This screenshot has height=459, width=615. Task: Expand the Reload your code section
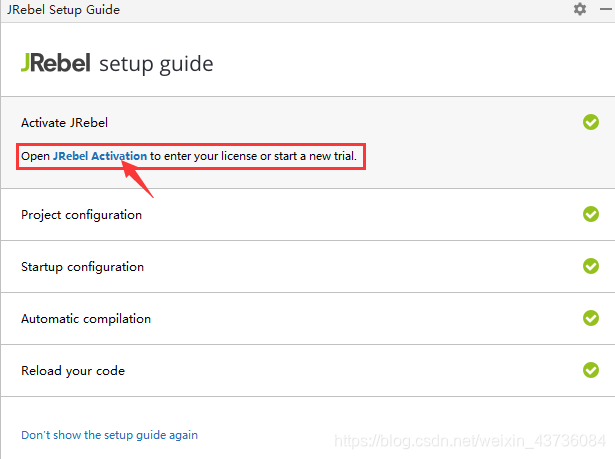click(308, 371)
